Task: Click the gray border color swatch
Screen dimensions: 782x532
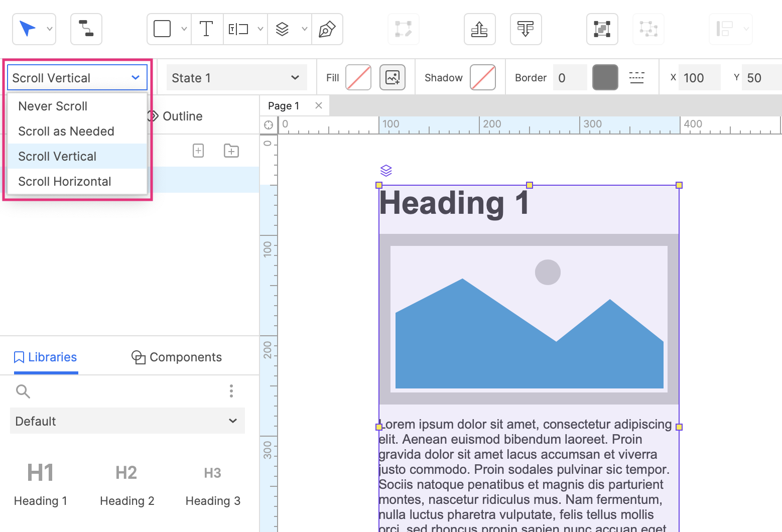Action: point(605,78)
